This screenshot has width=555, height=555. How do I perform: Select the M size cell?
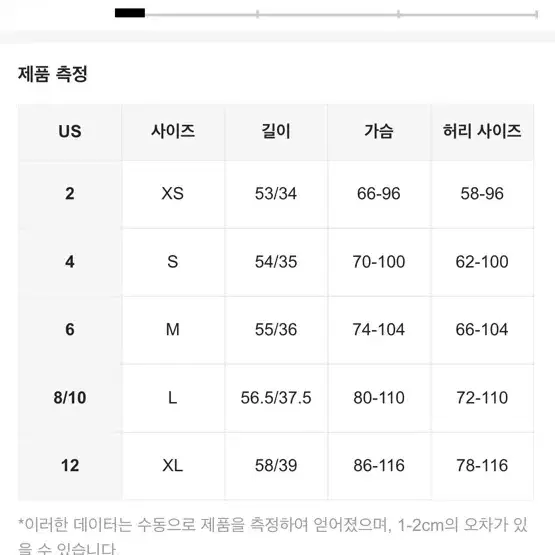[173, 330]
